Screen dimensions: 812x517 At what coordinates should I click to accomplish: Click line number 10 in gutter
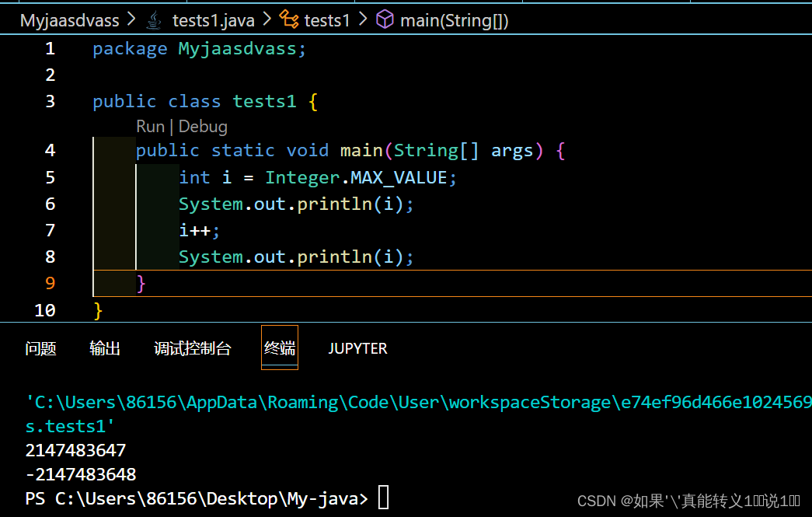pyautogui.click(x=45, y=309)
